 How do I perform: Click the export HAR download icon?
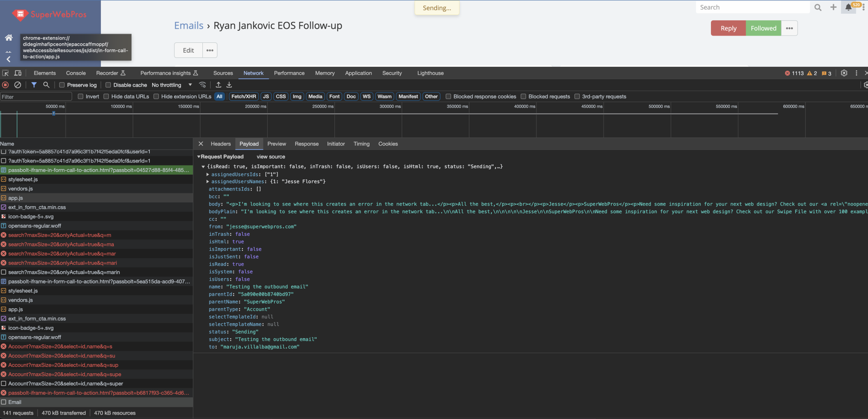point(229,85)
